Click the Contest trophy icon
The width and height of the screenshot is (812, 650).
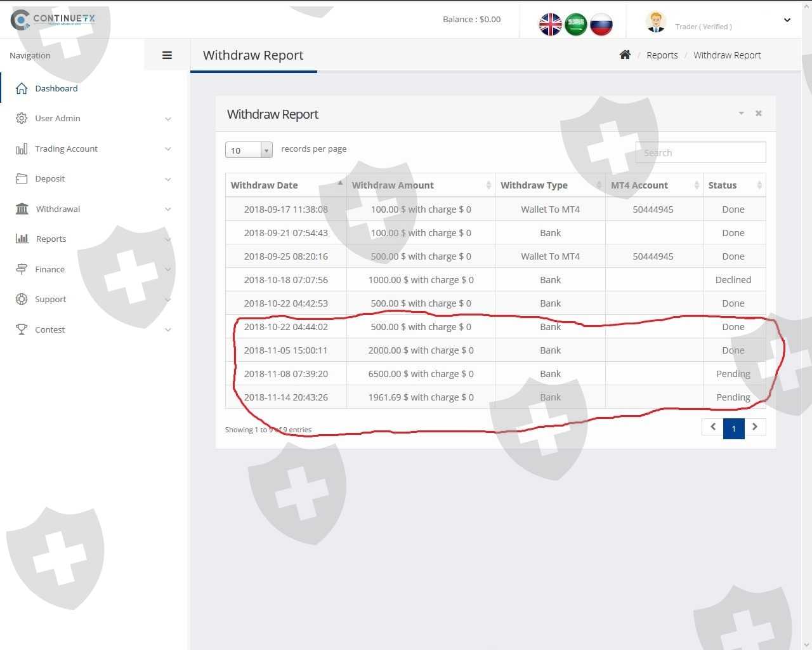[22, 329]
